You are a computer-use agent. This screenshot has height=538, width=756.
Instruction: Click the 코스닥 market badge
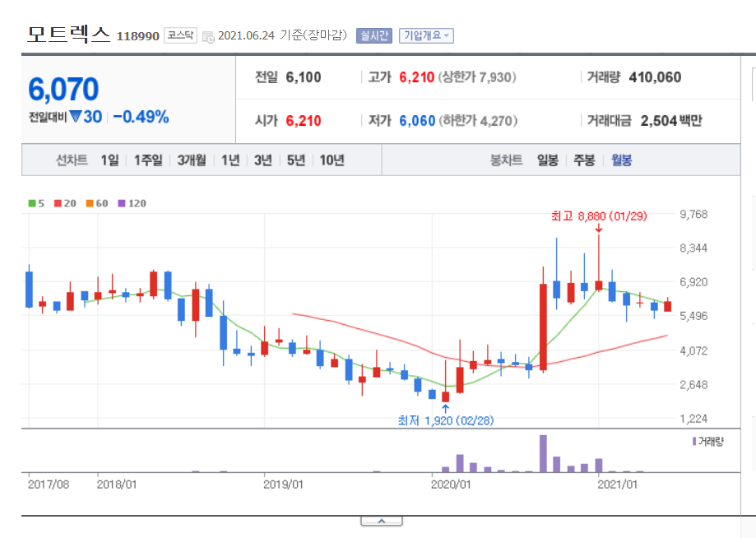tap(180, 35)
